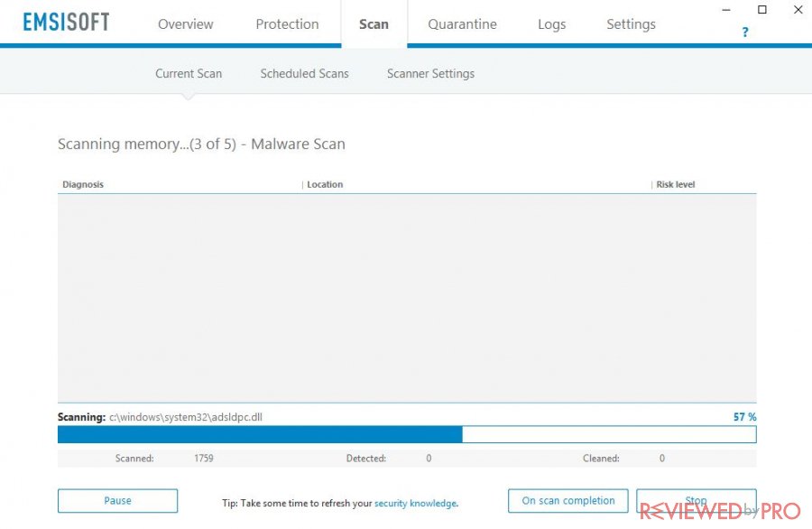Minimize the Emsisoft window

[x=726, y=10]
